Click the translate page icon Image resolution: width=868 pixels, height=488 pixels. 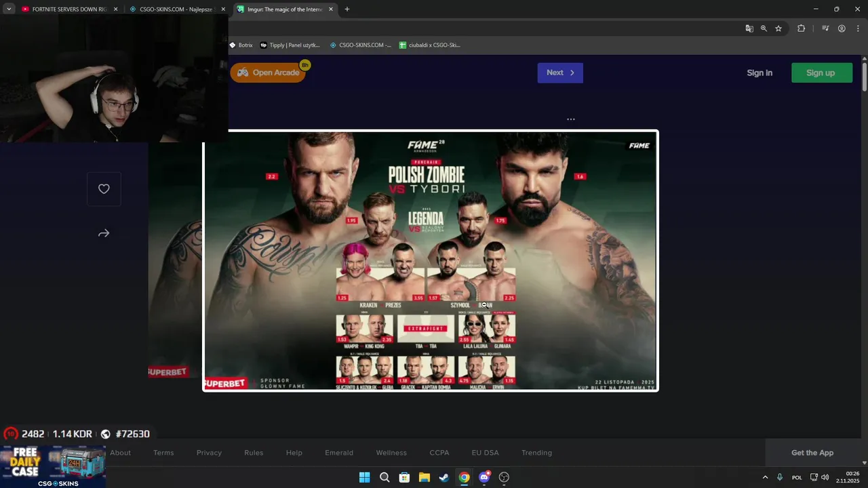pos(749,28)
